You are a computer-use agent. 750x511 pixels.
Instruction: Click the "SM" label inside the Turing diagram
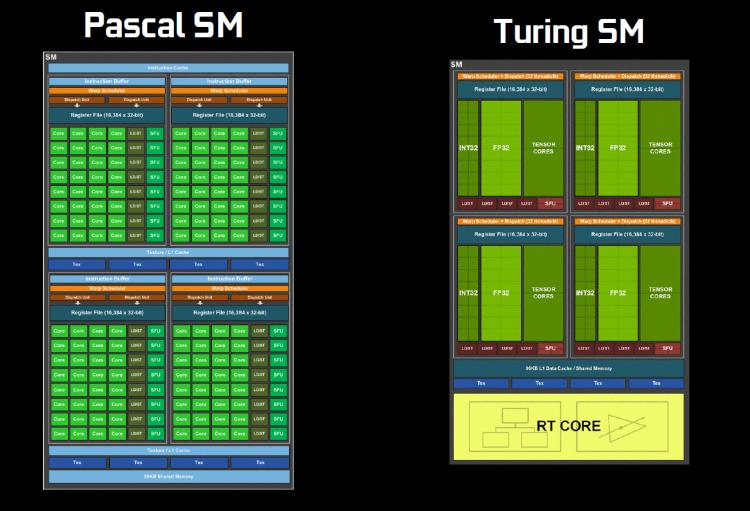point(457,64)
